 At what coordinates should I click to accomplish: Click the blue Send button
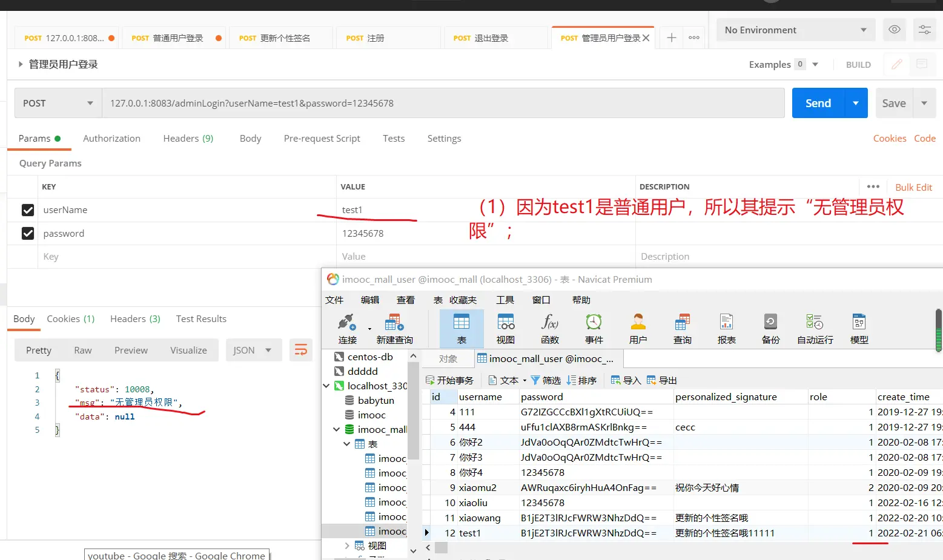pyautogui.click(x=818, y=104)
